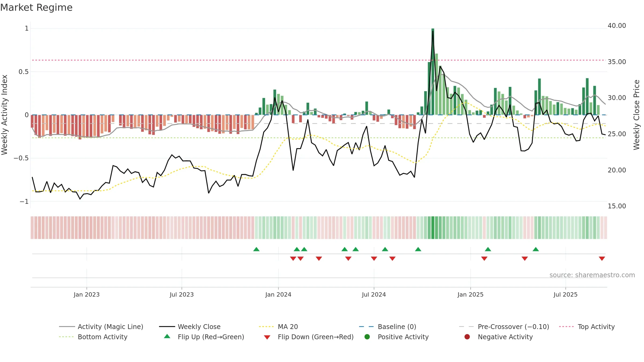Click the Negative Activity red circle legend icon
The image size is (644, 362).
point(467,337)
